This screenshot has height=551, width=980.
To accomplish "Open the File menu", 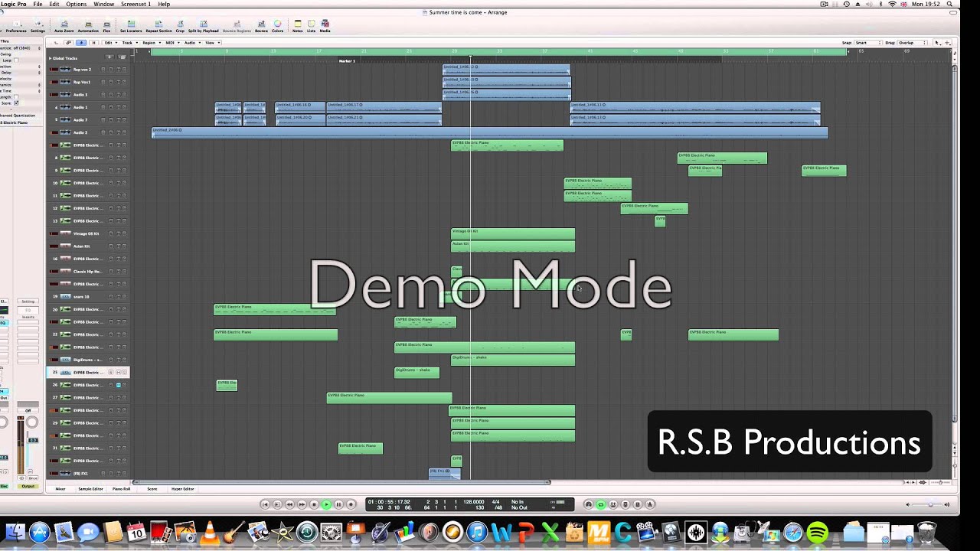I will point(38,4).
